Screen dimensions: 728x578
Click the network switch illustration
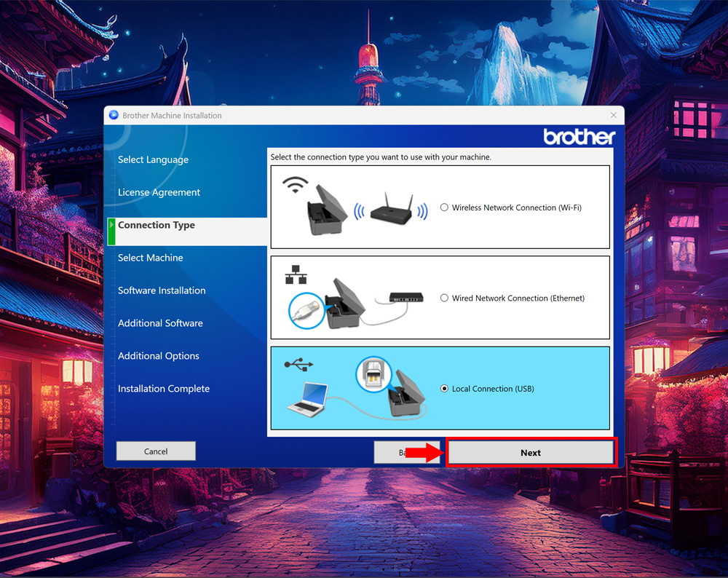[x=406, y=297]
